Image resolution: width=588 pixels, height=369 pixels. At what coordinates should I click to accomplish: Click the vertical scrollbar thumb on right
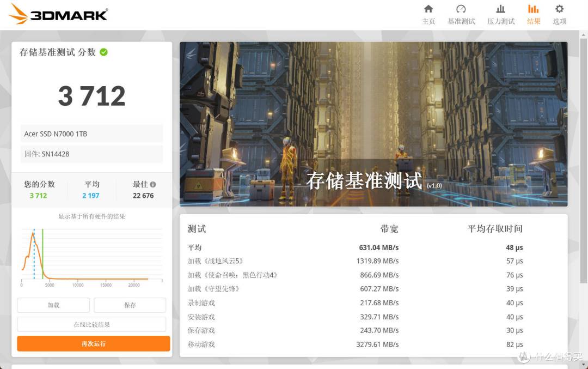[x=583, y=161]
